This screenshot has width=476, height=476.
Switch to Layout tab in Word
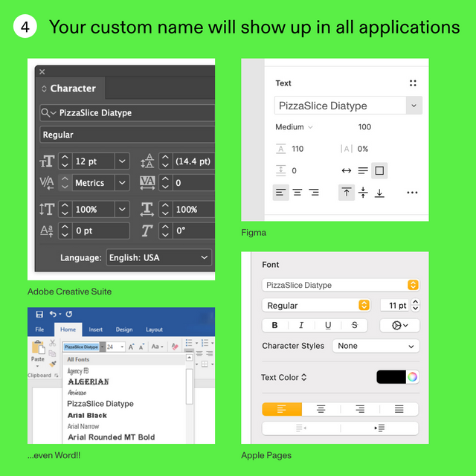point(154,329)
